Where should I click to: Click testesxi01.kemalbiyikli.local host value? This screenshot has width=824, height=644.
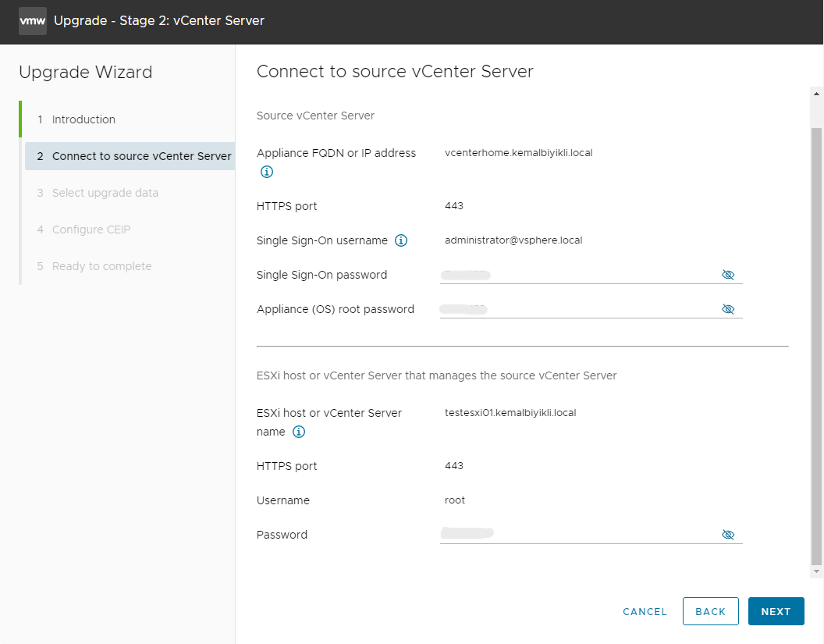[x=510, y=413]
